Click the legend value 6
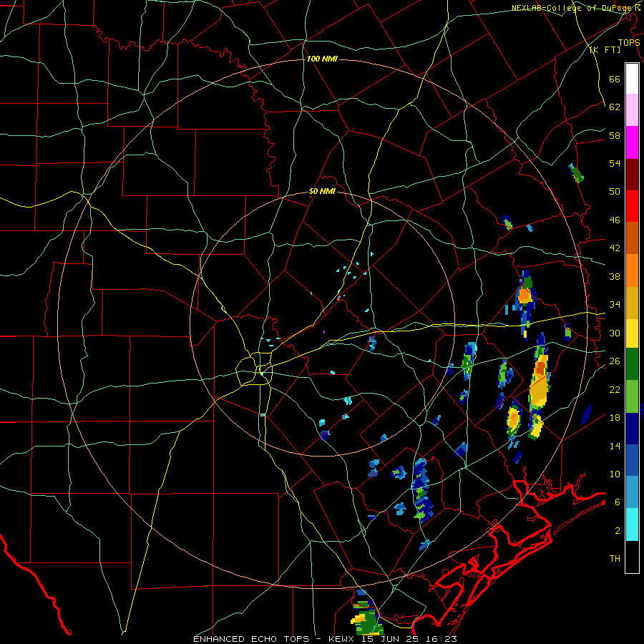The width and height of the screenshot is (644, 644). pos(617,502)
